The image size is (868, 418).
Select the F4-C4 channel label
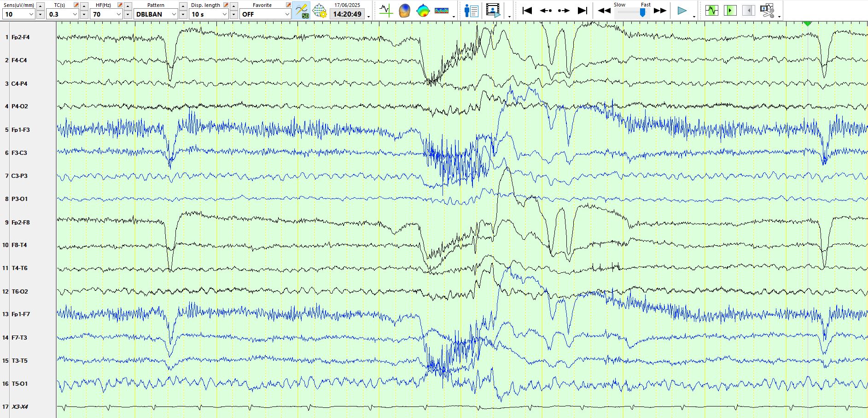pos(19,60)
